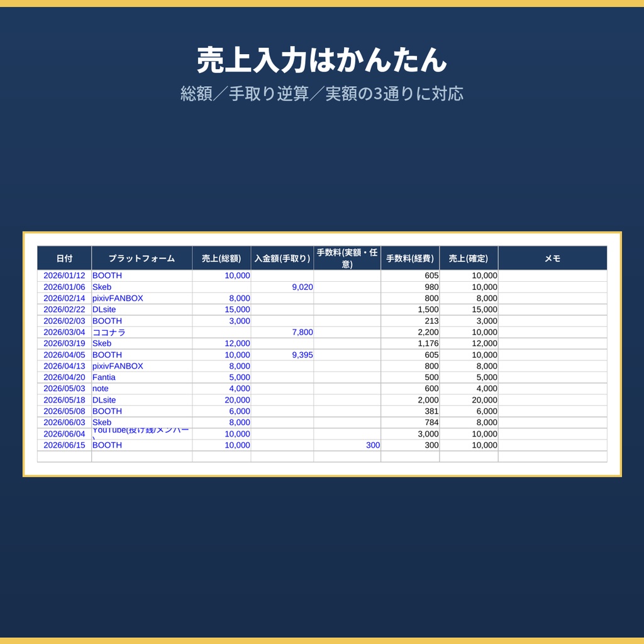
Task: Click the note platform cell
Action: tap(142, 389)
